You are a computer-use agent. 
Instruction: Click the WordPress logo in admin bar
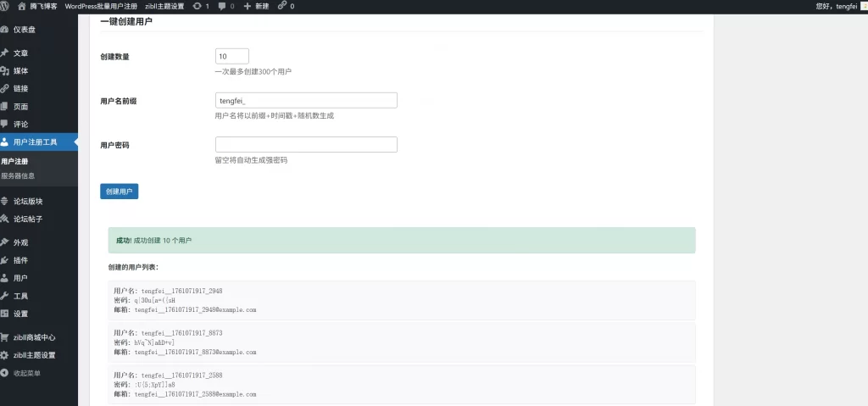(x=6, y=6)
